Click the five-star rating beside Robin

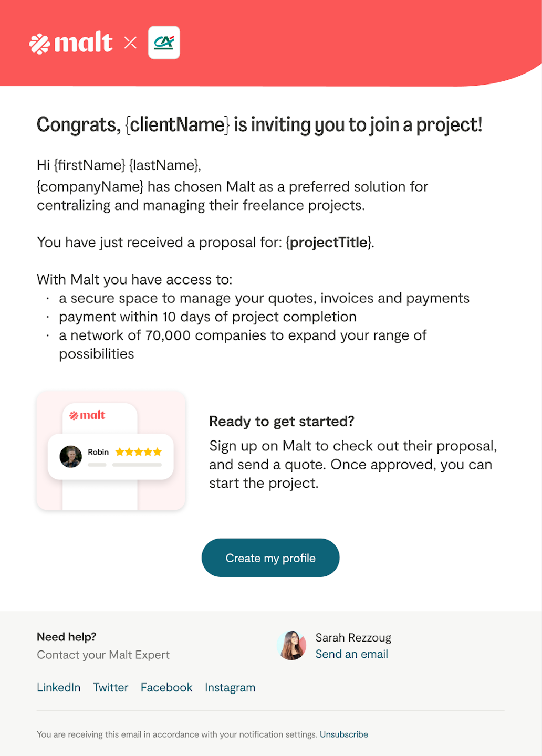(x=139, y=452)
